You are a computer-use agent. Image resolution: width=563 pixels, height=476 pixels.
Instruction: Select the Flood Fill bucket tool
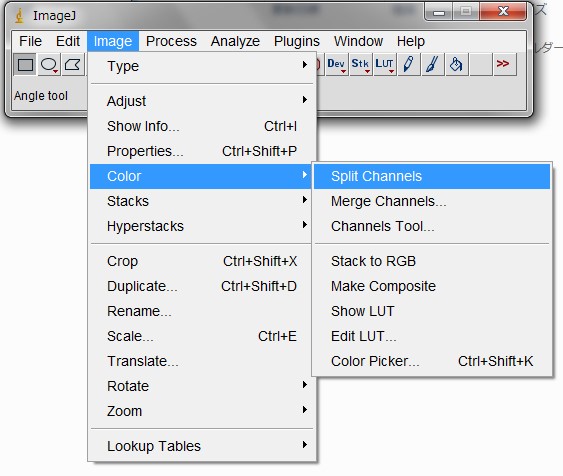456,65
